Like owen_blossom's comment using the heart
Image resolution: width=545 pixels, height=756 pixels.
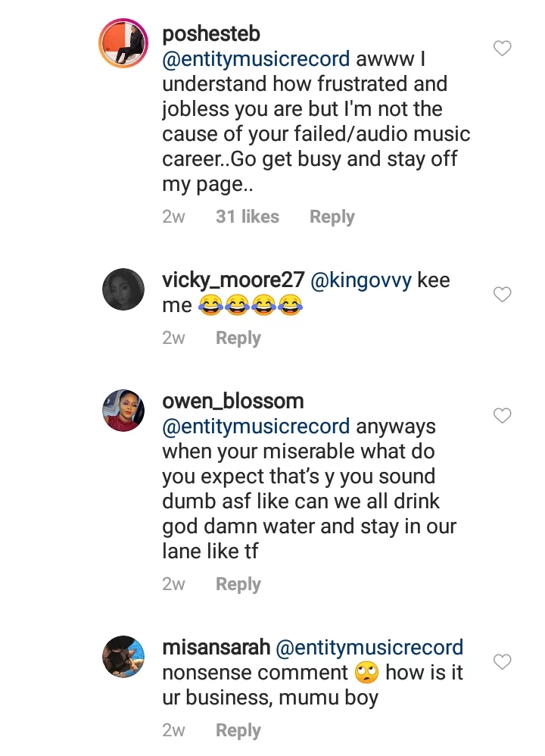point(502,415)
